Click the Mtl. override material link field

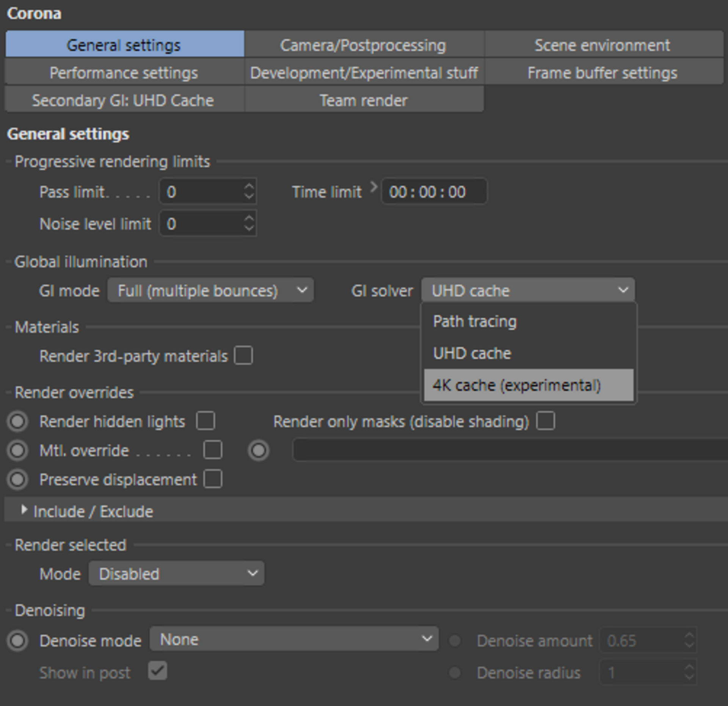(x=510, y=450)
